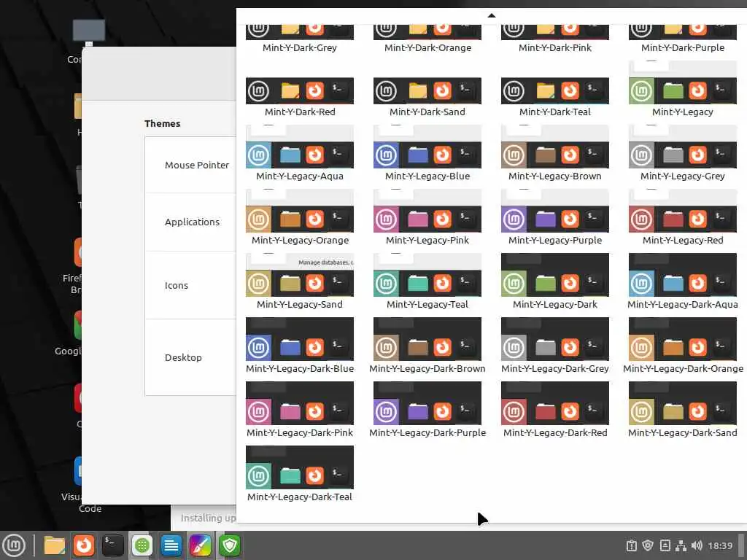Screen dimensions: 747x560
Task: Click the clipboard notification tray icon
Action: [x=631, y=545]
